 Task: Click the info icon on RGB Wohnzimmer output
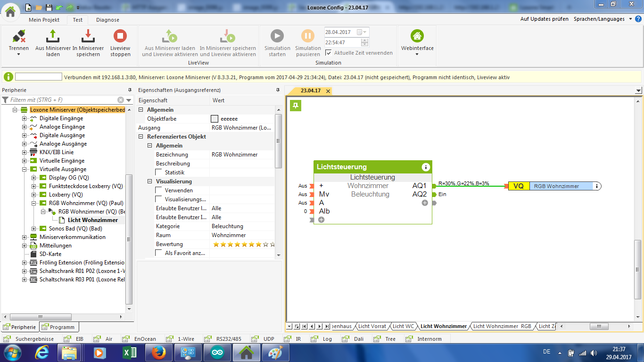click(597, 186)
